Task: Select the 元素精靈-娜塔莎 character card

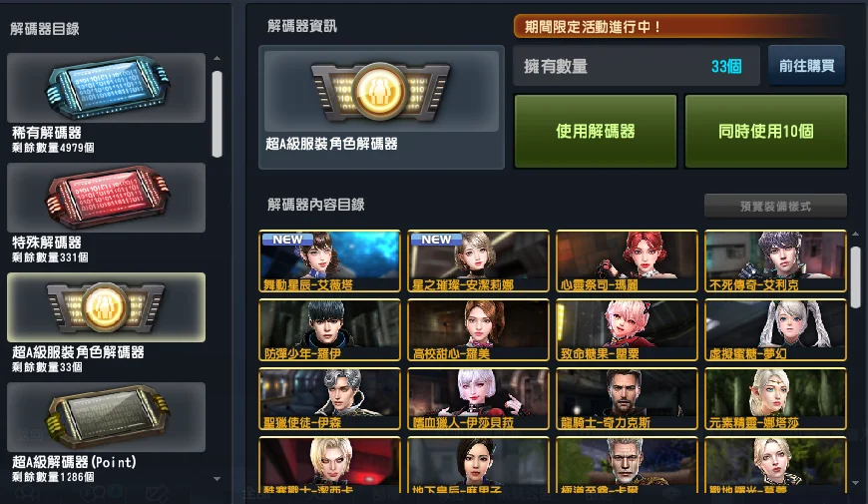Action: coord(775,399)
